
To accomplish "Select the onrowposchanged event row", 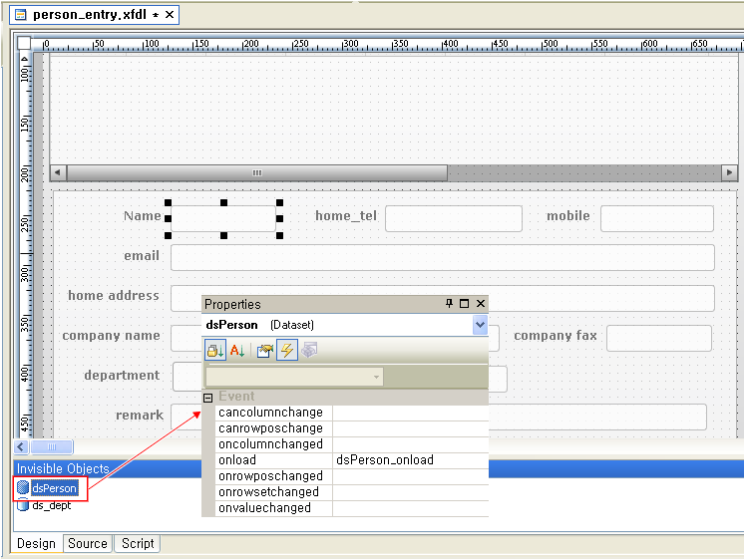I will [x=352, y=476].
